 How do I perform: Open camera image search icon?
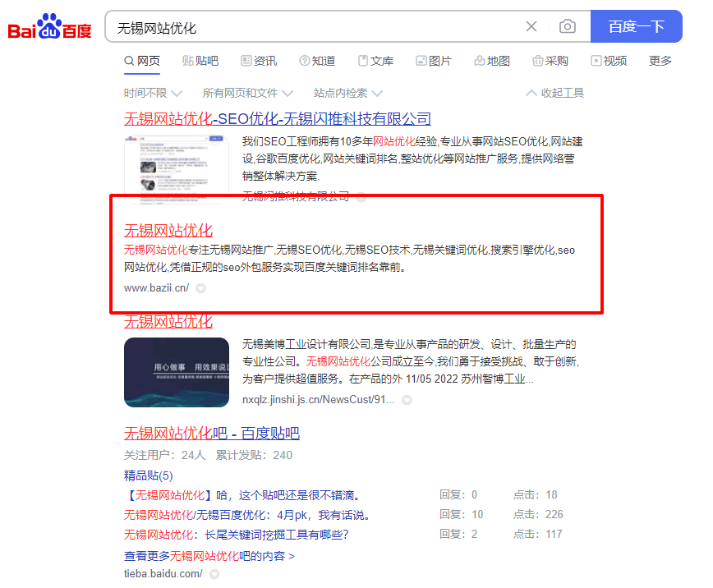point(567,26)
